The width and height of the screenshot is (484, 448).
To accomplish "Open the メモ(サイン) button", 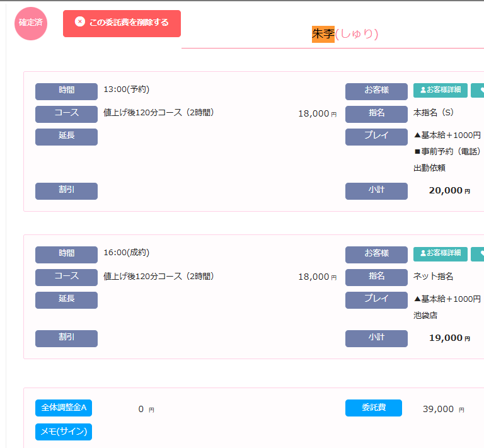I will point(64,432).
